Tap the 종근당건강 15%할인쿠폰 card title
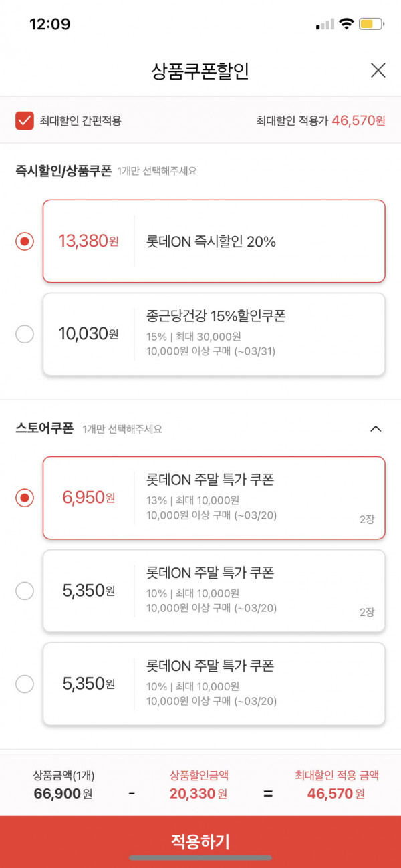 pyautogui.click(x=216, y=316)
